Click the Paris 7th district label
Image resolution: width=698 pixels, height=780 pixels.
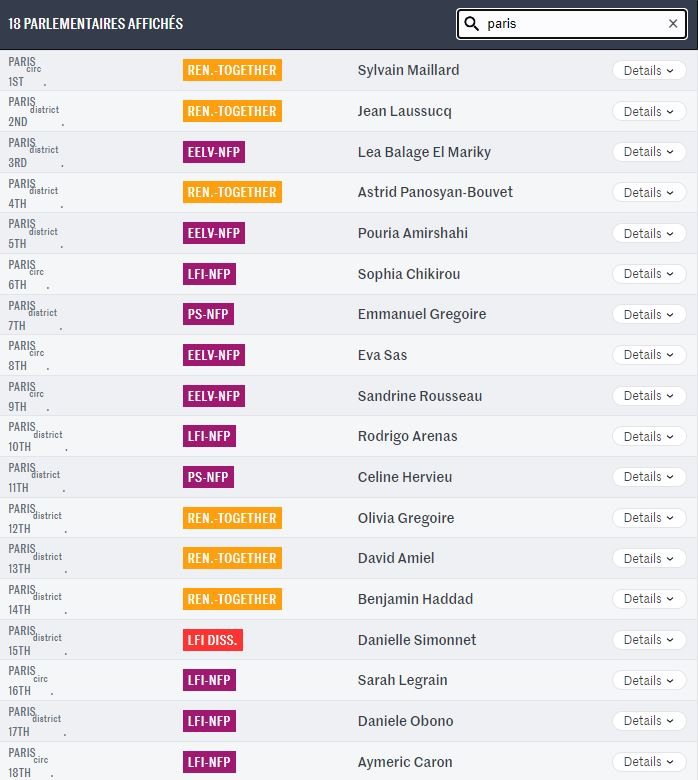[35, 315]
